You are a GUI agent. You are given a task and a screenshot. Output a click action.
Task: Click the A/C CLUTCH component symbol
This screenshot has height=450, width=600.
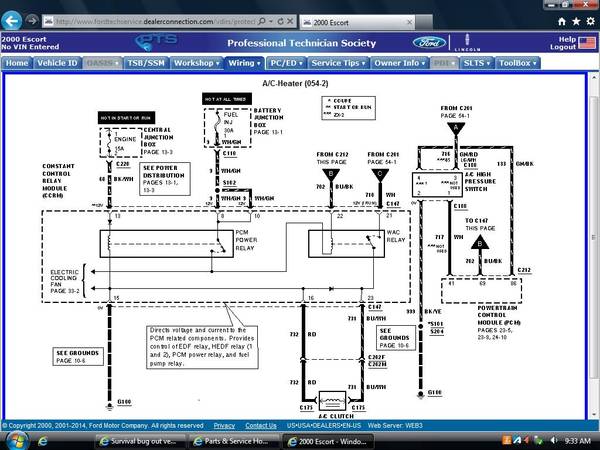click(x=332, y=401)
